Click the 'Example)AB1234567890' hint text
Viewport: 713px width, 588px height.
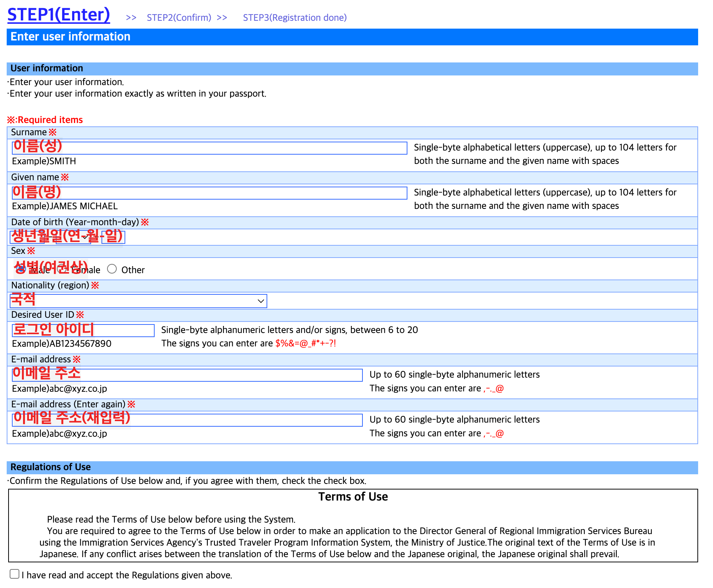[x=62, y=344]
